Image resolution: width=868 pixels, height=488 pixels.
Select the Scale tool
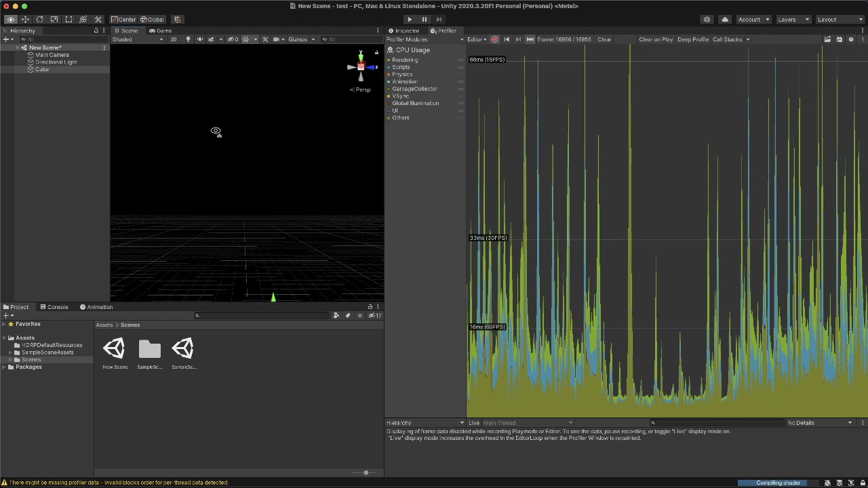tap(55, 19)
